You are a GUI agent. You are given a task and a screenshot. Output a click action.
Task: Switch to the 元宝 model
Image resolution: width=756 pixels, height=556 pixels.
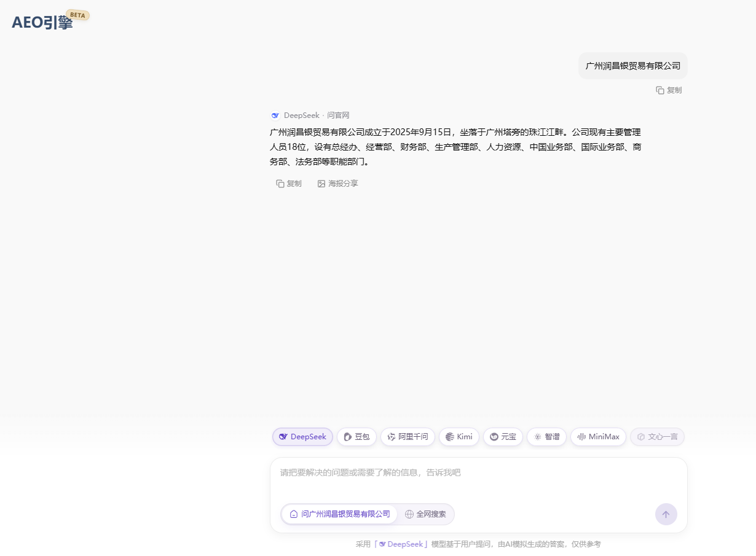[x=503, y=437]
